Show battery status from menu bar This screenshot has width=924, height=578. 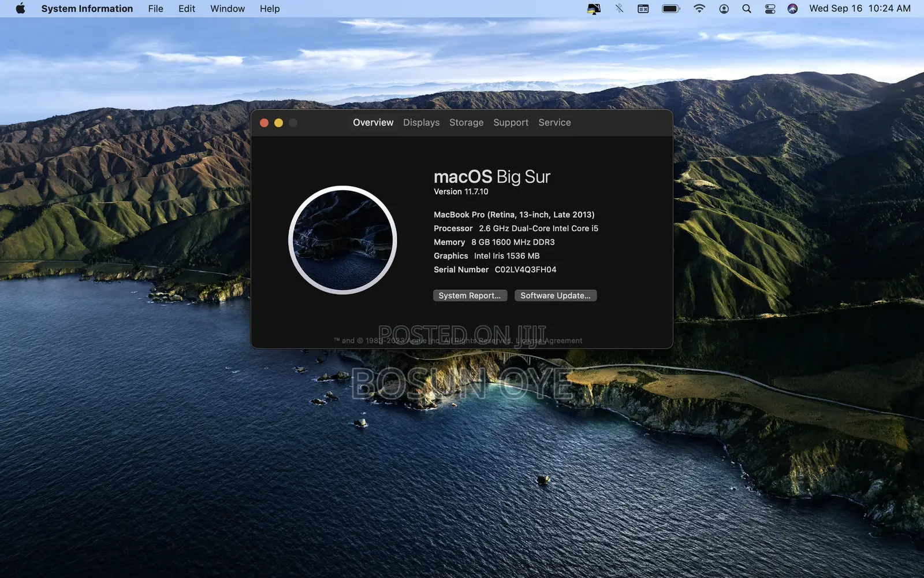pos(671,9)
